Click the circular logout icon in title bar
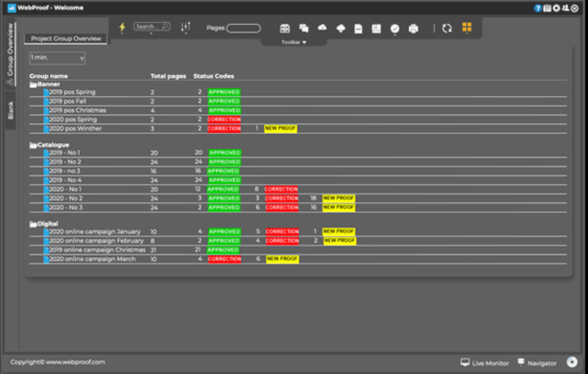The image size is (588, 374). (x=575, y=8)
